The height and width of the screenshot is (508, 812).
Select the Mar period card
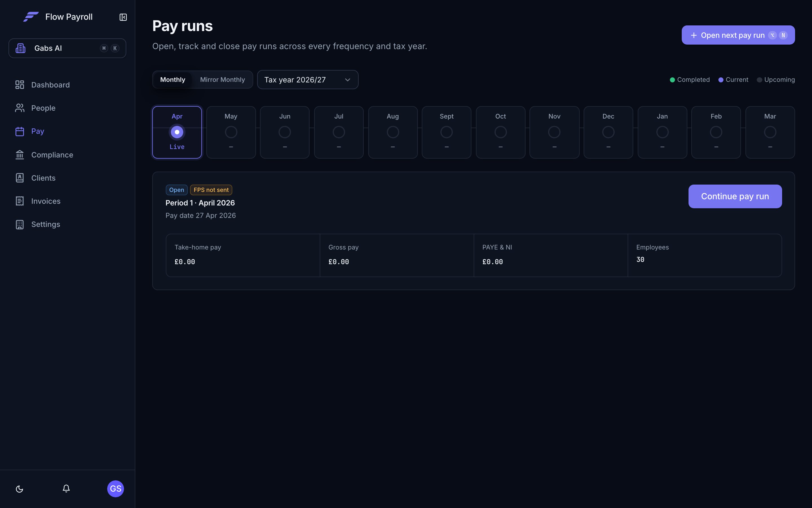(x=770, y=132)
